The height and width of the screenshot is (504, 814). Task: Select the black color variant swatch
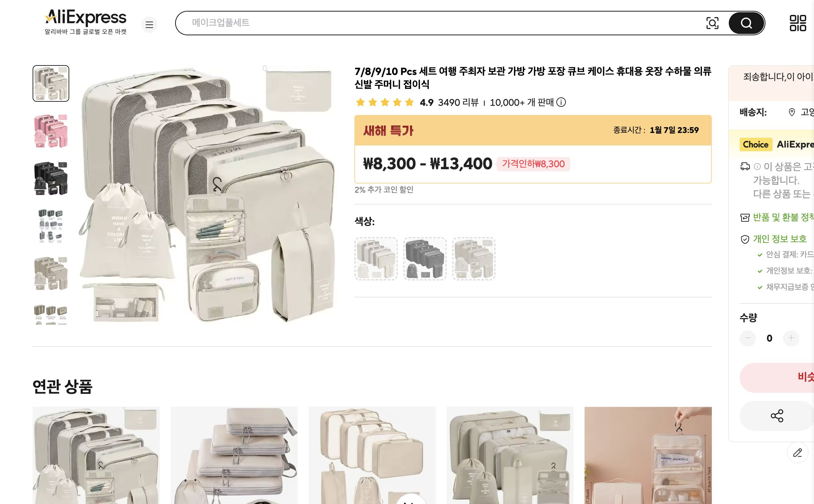(425, 258)
